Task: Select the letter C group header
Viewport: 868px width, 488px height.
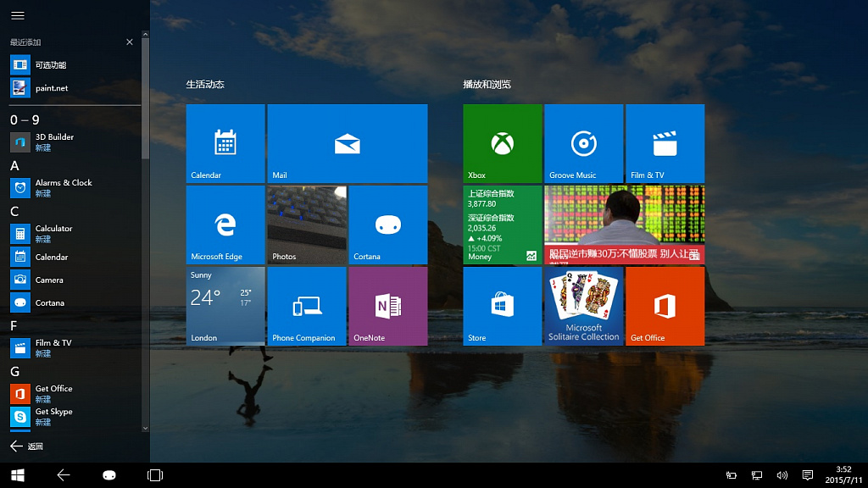Action: pyautogui.click(x=14, y=211)
